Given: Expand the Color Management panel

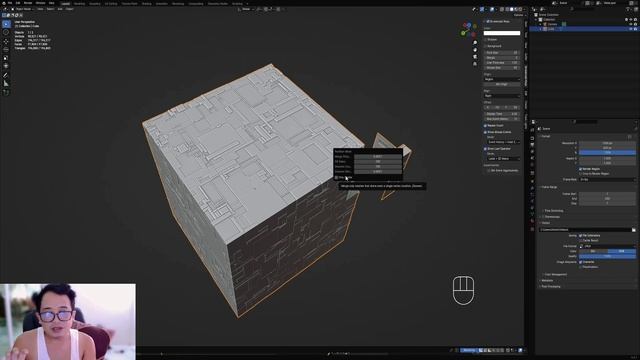Looking at the screenshot, I should point(555,275).
